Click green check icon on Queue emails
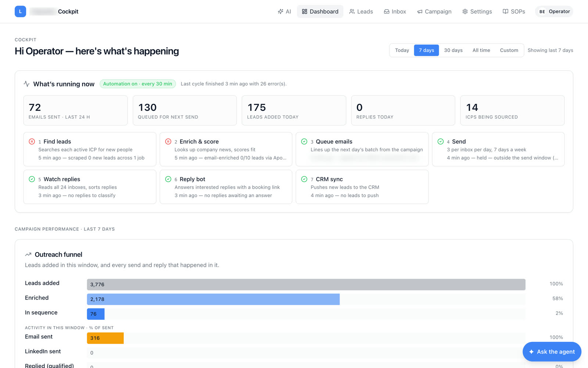The height and width of the screenshot is (368, 588). [304, 141]
